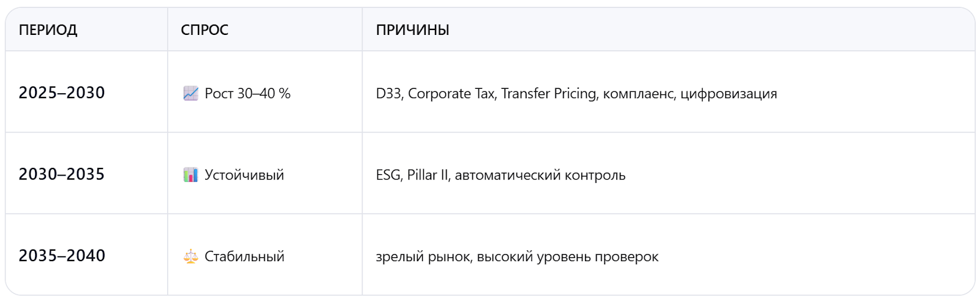The width and height of the screenshot is (980, 301).
Task: Click the rising line chart emoji icon
Action: click(190, 93)
